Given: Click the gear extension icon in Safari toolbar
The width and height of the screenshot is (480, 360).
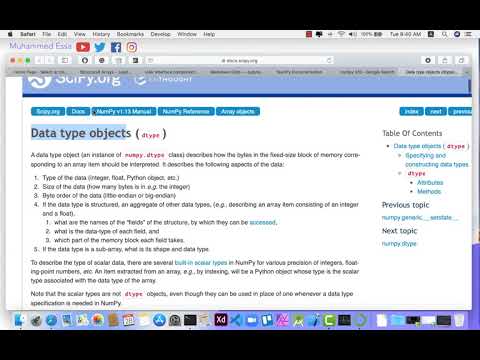Looking at the screenshot, I should click(x=428, y=60).
